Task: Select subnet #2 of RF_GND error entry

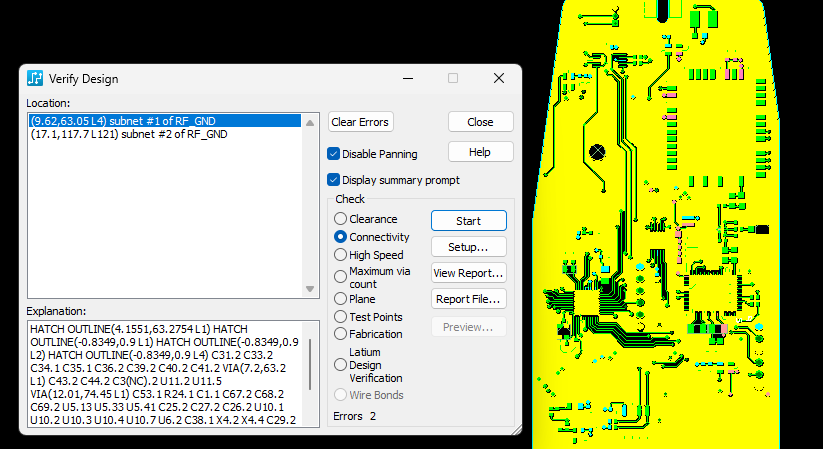Action: 129,134
